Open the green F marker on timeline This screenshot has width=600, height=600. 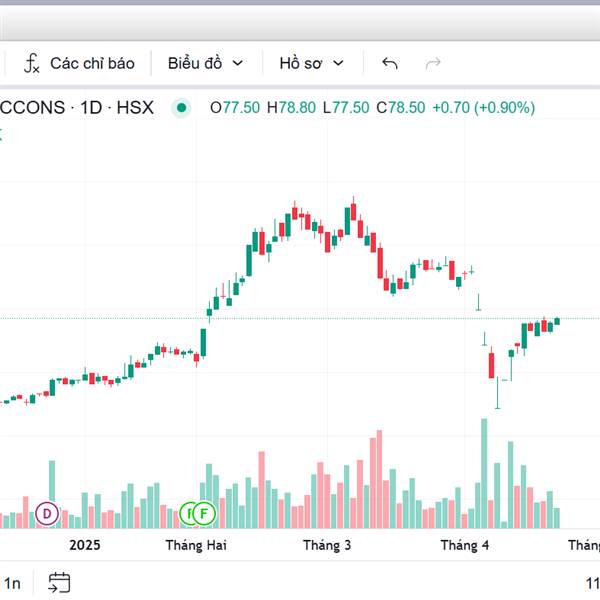204,514
